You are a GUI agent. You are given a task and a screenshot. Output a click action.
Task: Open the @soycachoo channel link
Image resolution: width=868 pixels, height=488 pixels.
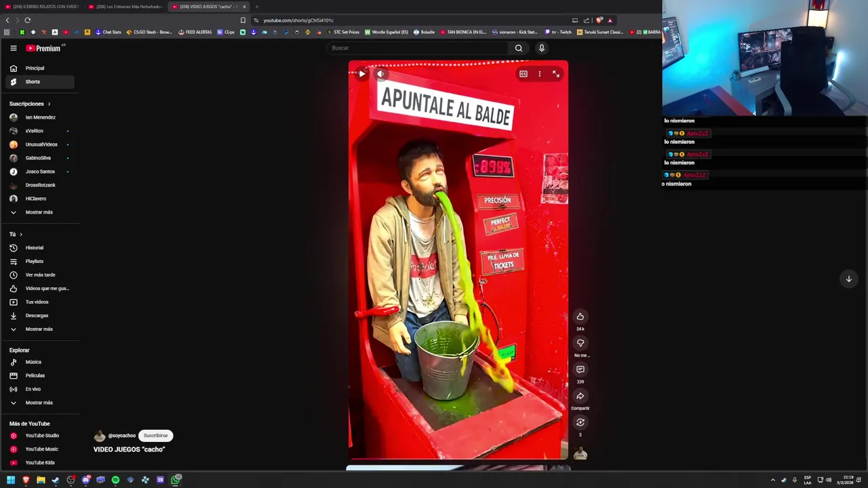[122, 436]
